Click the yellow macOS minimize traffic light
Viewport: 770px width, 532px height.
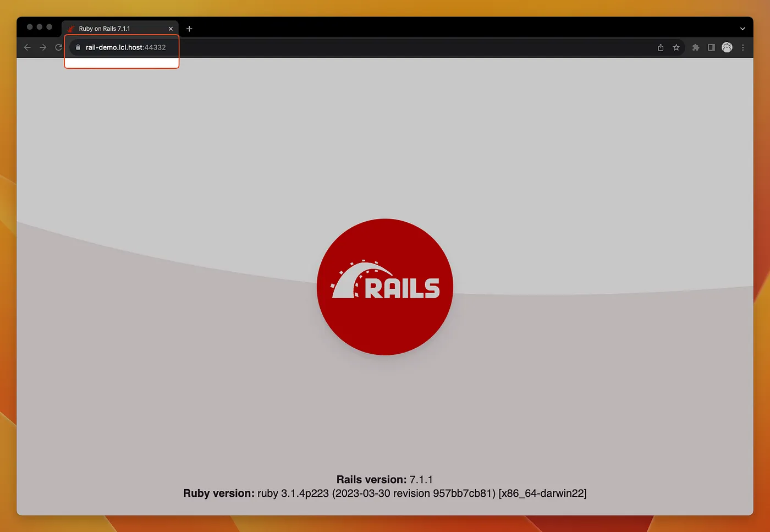pos(39,26)
